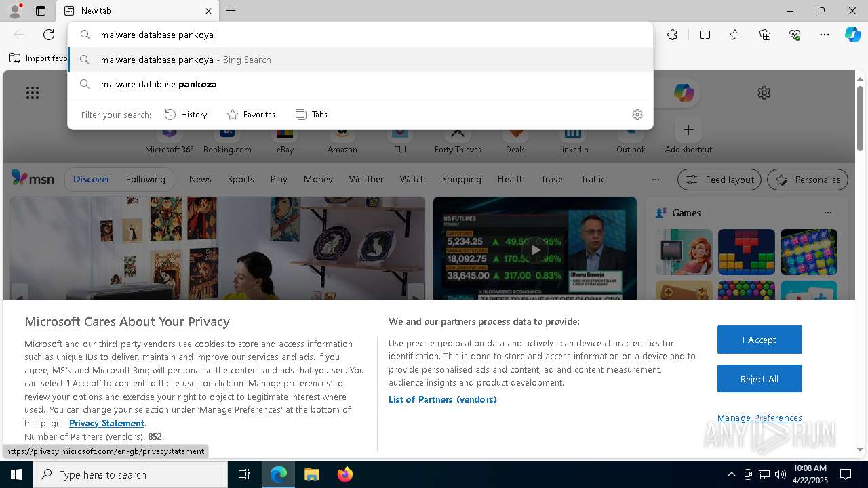Open the jewel match game thumbnail

[x=808, y=252]
